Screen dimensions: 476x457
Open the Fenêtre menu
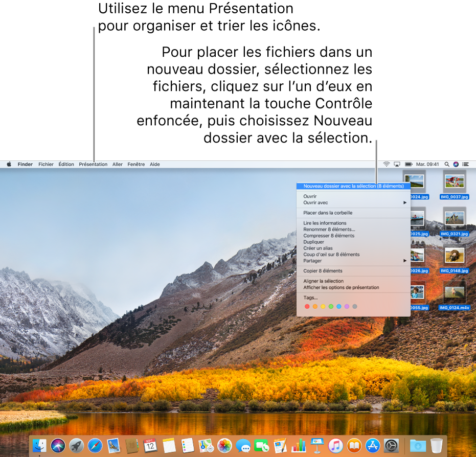coord(136,164)
